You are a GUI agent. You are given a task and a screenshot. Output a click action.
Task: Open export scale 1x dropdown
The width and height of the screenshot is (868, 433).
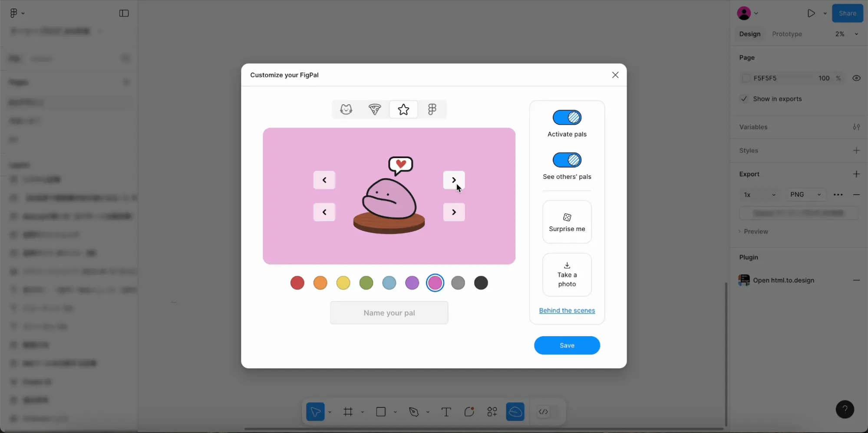click(x=759, y=195)
